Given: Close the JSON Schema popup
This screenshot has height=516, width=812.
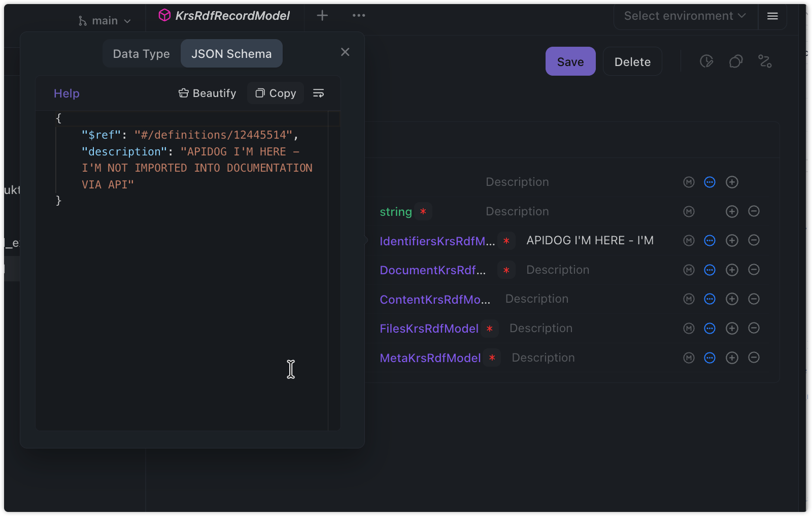Looking at the screenshot, I should coord(345,52).
